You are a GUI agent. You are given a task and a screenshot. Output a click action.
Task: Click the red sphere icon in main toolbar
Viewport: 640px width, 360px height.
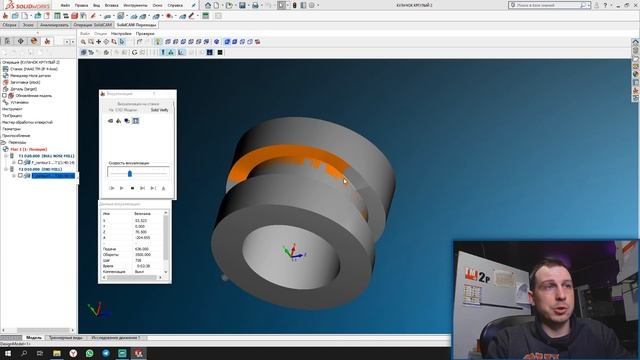point(169,16)
